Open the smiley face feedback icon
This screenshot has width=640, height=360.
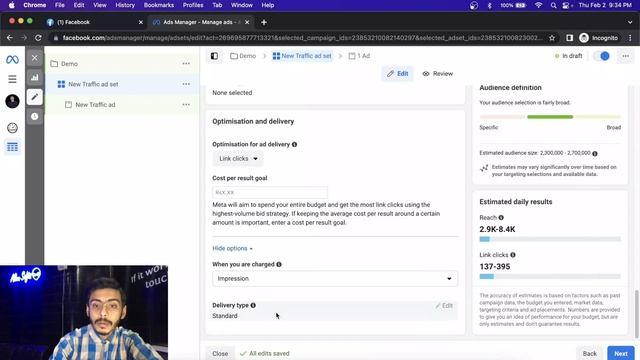point(12,128)
